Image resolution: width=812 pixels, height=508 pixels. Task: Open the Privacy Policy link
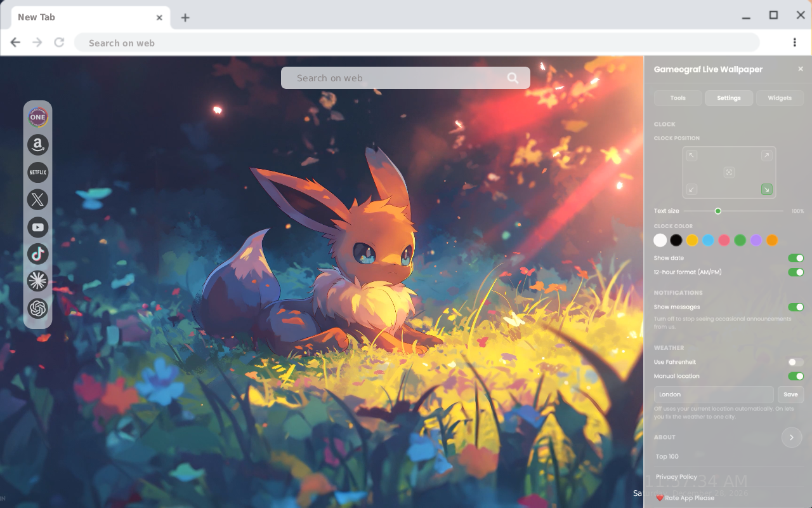click(x=676, y=477)
